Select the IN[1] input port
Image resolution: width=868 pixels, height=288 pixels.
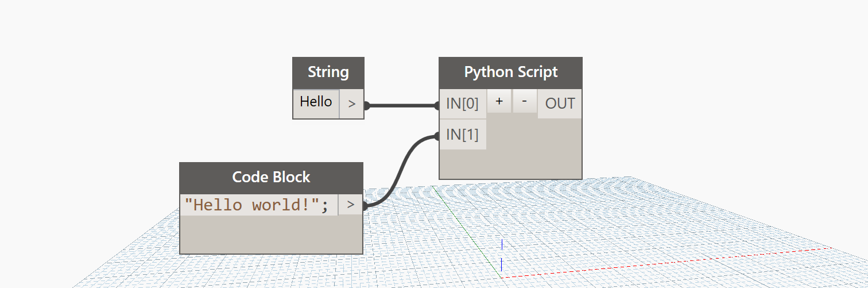coord(463,135)
